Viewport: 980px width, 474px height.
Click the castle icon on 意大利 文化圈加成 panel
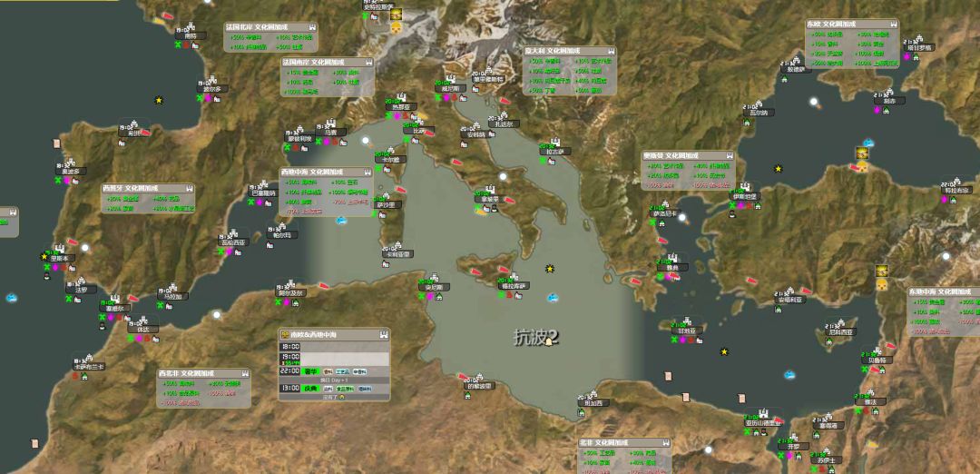[x=610, y=51]
